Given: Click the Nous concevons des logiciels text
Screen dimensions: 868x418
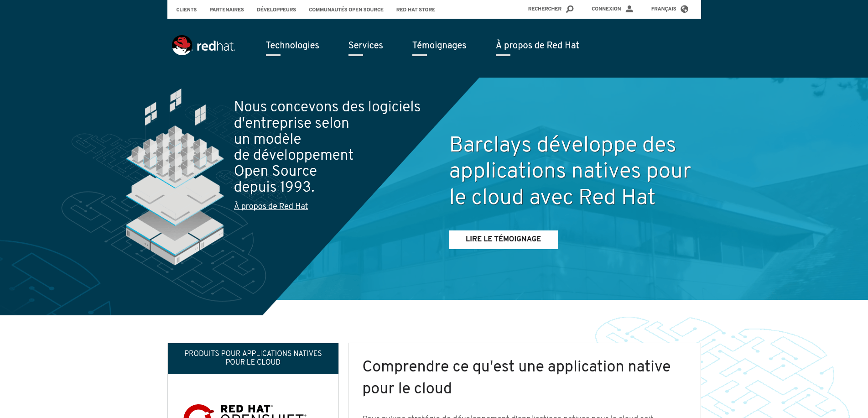Looking at the screenshot, I should tap(327, 146).
